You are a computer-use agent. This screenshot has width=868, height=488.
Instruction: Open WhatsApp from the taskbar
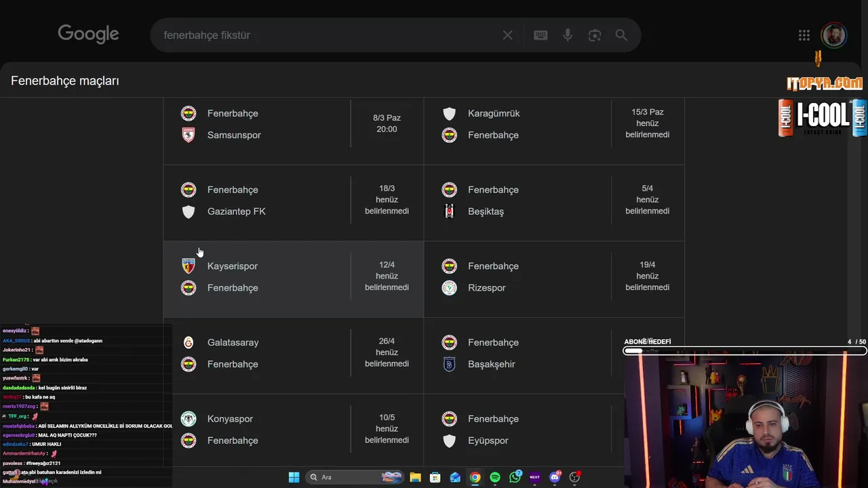(515, 477)
